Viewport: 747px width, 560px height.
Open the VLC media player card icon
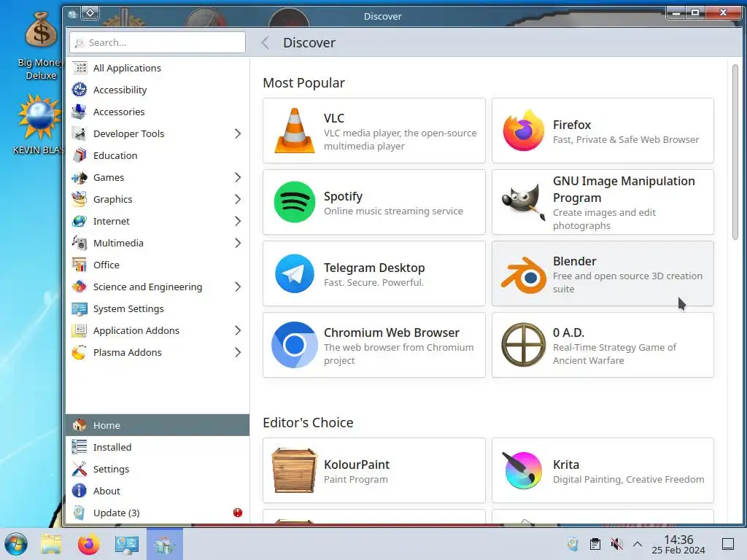pyautogui.click(x=295, y=131)
